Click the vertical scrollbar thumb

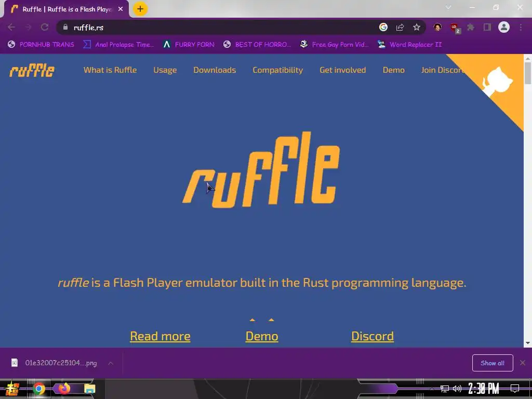click(x=528, y=73)
